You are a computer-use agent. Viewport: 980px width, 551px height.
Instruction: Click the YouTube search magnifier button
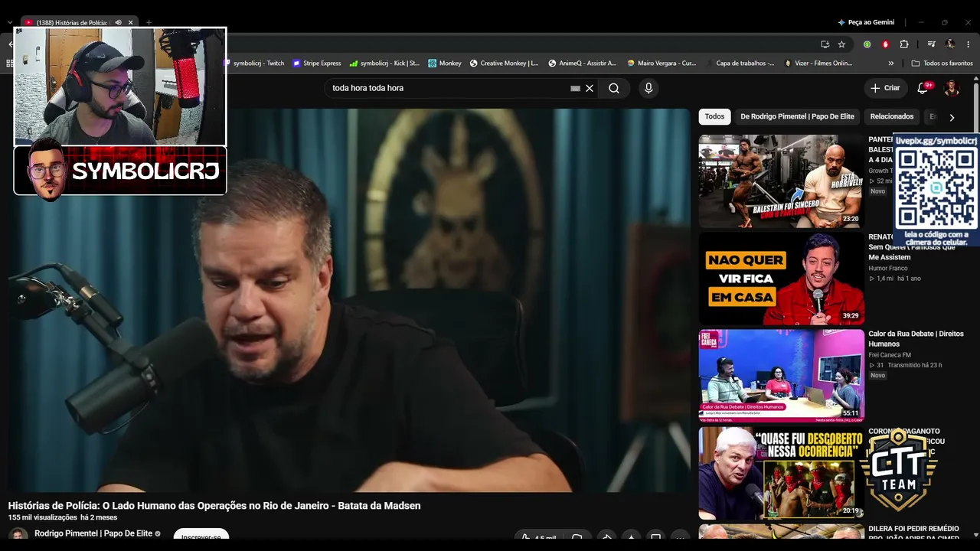tap(614, 88)
